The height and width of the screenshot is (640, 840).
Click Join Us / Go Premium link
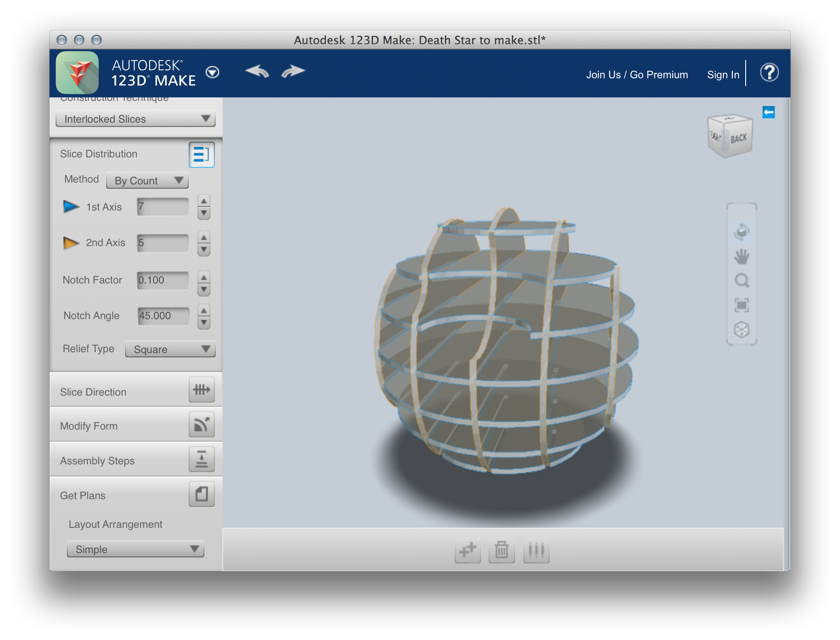(x=637, y=75)
